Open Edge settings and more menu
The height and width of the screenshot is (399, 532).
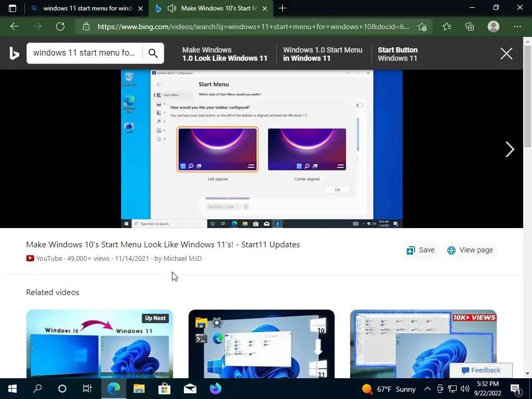pos(517,26)
